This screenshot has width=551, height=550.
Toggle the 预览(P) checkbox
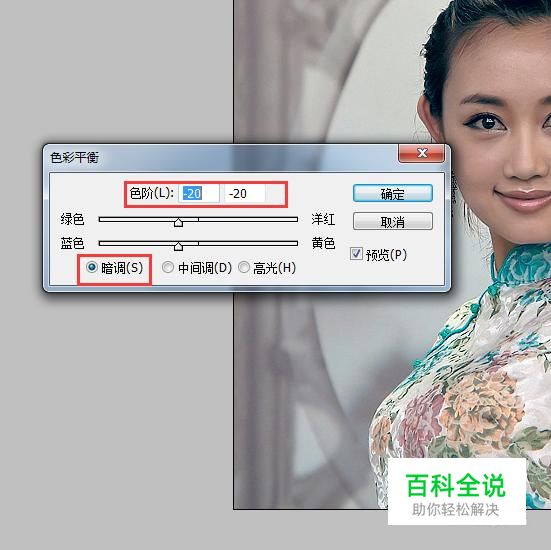356,254
